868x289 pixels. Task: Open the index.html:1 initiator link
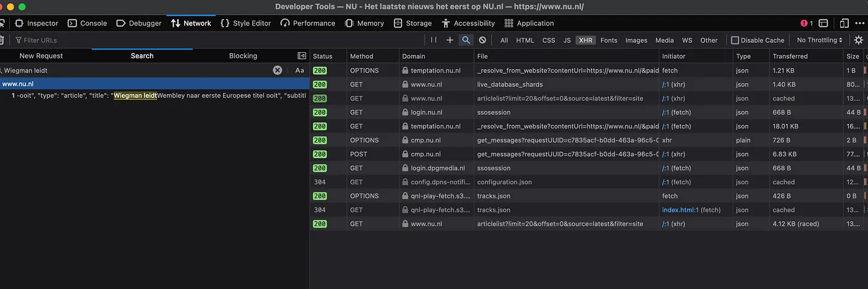[x=680, y=210]
